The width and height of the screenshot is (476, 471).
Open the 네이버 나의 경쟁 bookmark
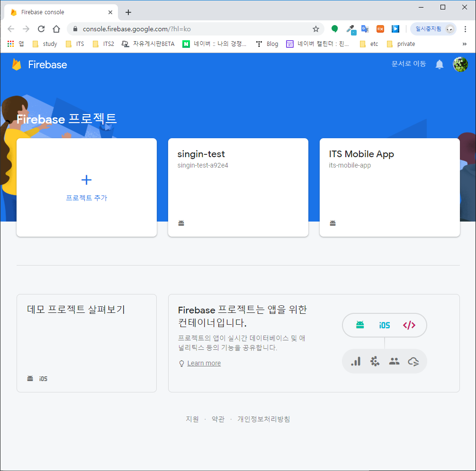[x=215, y=44]
